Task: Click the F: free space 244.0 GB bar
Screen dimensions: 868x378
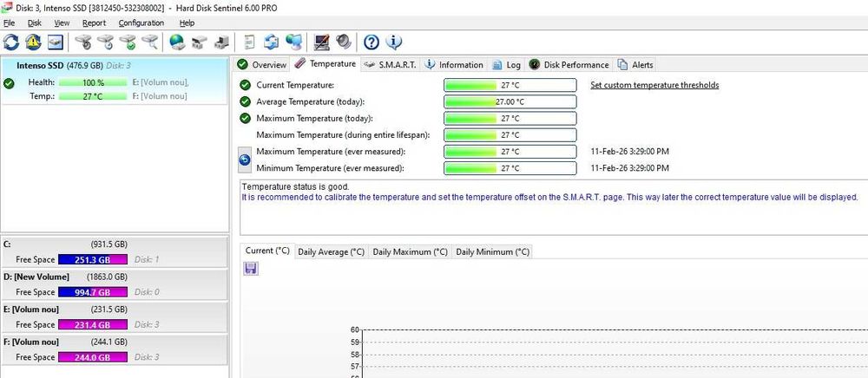Action: tap(93, 357)
